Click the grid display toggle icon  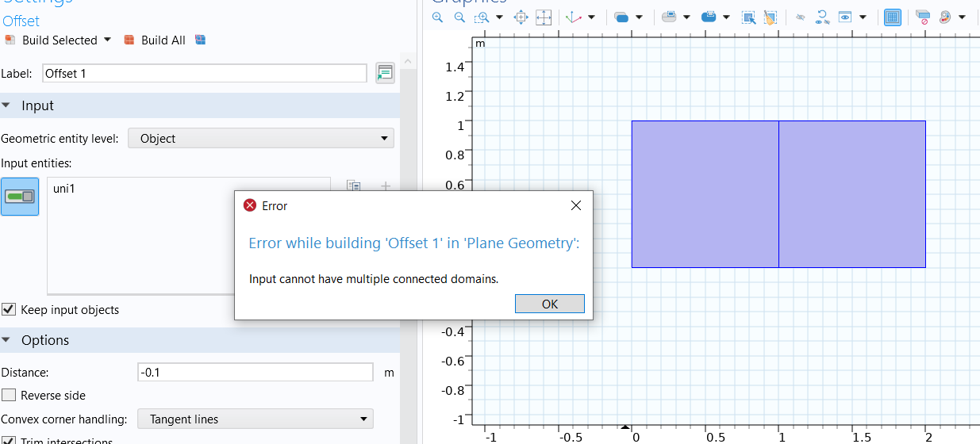(892, 17)
